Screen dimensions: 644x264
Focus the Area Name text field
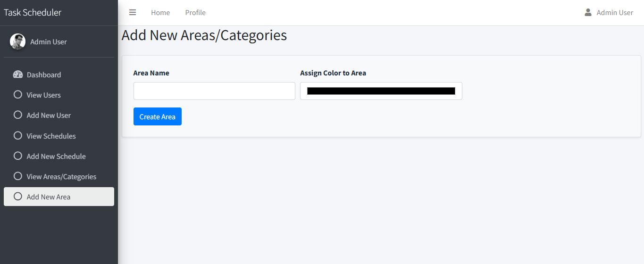[214, 91]
